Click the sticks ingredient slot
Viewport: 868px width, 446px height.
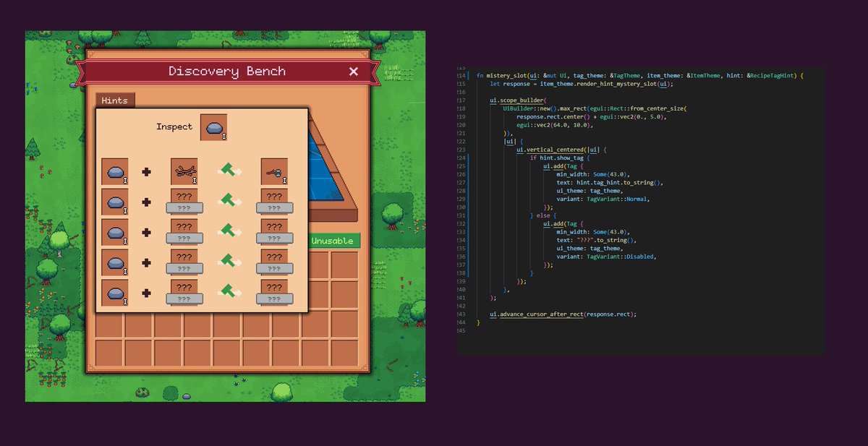(x=184, y=172)
